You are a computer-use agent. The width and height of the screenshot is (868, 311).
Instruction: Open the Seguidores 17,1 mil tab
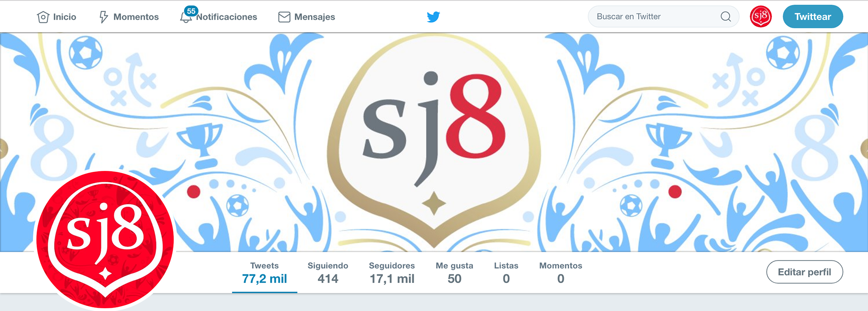click(x=392, y=273)
